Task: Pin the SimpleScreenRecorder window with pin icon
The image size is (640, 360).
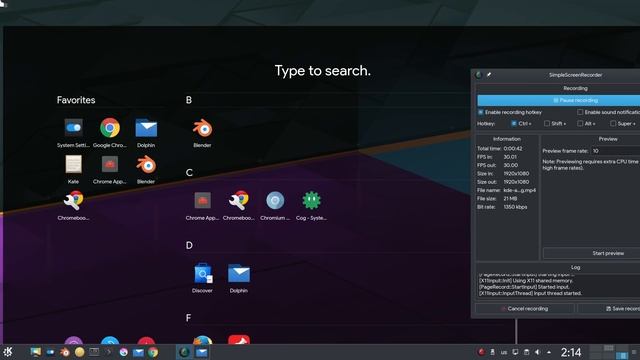Action: click(x=489, y=75)
